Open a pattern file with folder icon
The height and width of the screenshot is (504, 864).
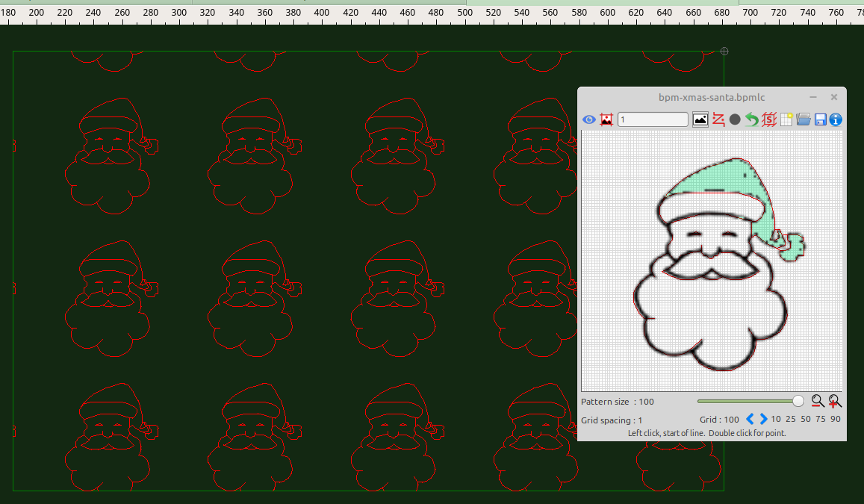point(804,119)
